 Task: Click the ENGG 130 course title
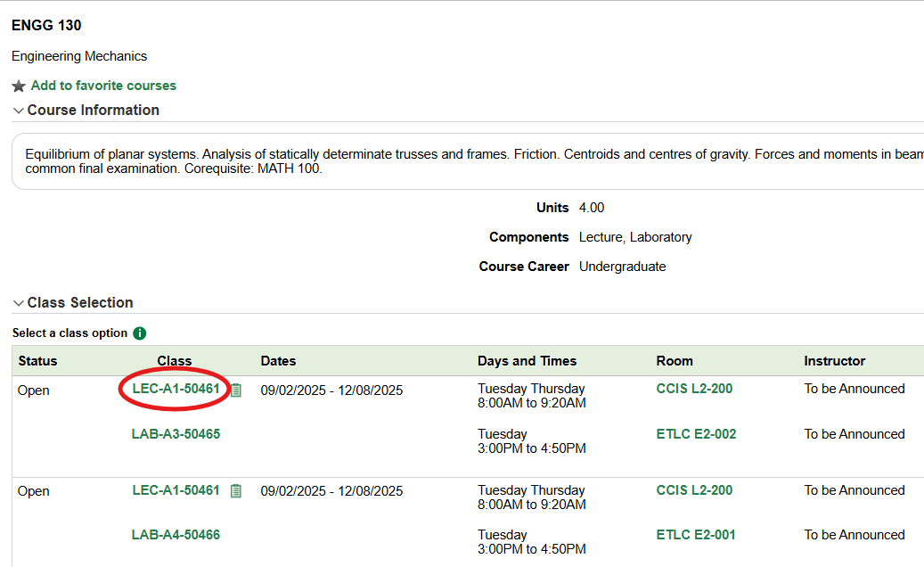pyautogui.click(x=46, y=26)
